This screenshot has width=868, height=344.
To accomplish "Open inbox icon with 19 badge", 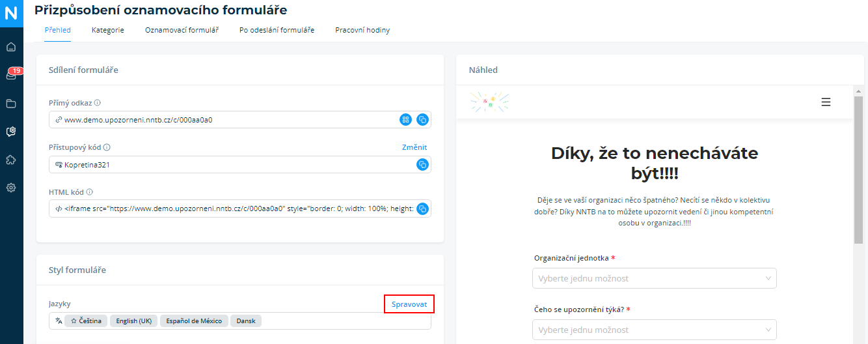I will pos(12,74).
